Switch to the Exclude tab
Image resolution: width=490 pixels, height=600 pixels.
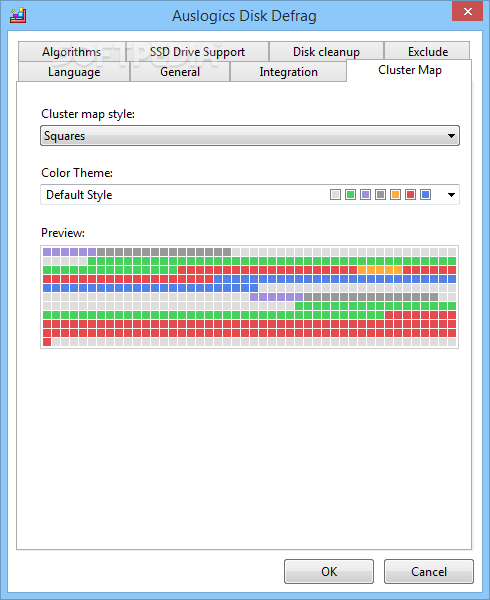point(428,51)
